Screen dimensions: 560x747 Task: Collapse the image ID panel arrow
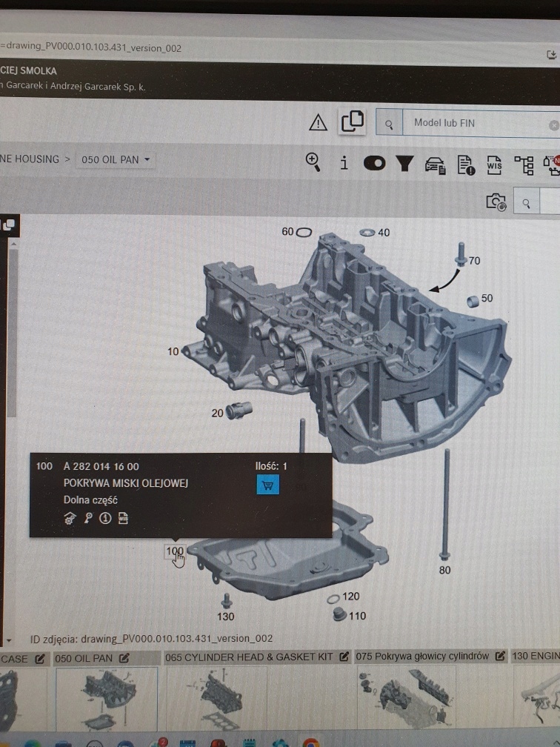[9, 639]
